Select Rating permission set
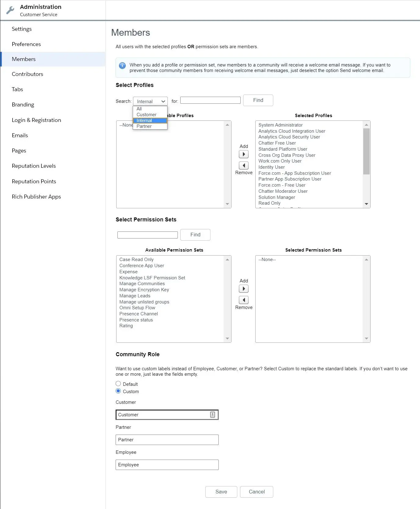 coord(126,326)
